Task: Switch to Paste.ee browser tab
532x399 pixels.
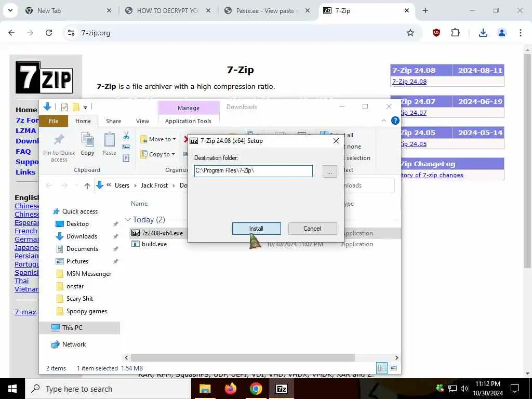Action: pyautogui.click(x=268, y=11)
